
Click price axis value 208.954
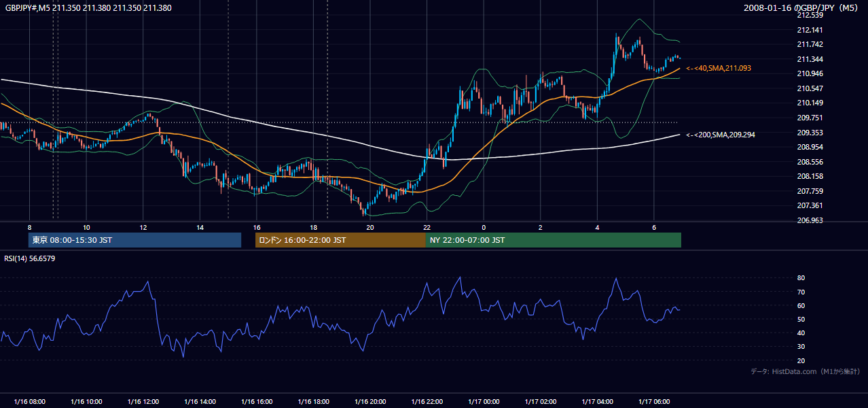coord(809,147)
